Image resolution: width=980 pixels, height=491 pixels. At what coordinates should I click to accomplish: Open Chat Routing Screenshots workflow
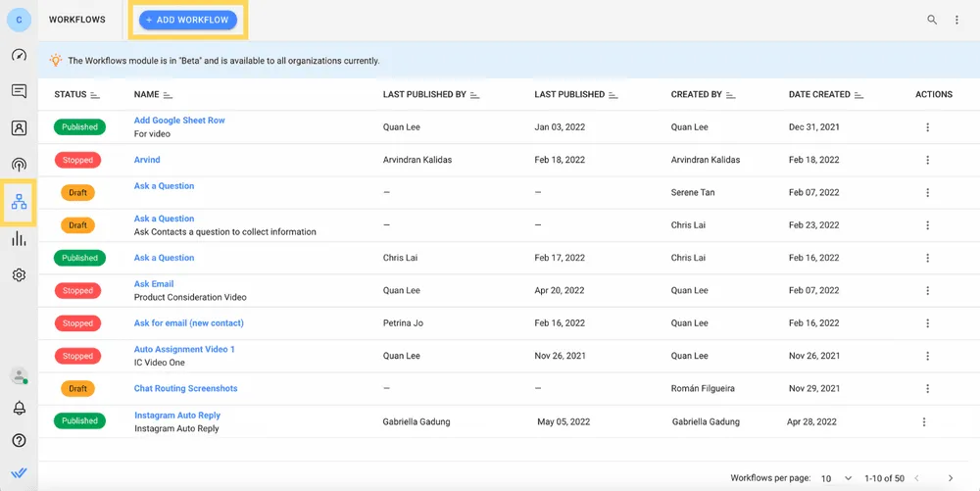(185, 388)
